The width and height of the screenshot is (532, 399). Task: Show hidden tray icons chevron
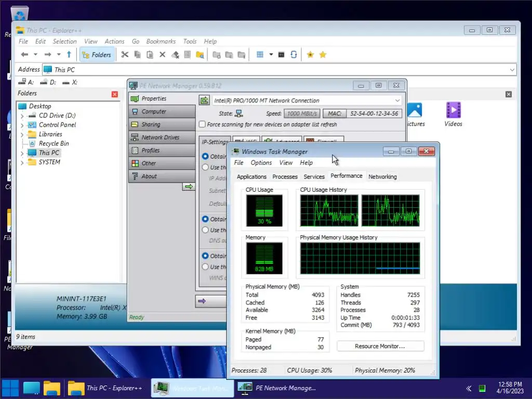pyautogui.click(x=469, y=388)
